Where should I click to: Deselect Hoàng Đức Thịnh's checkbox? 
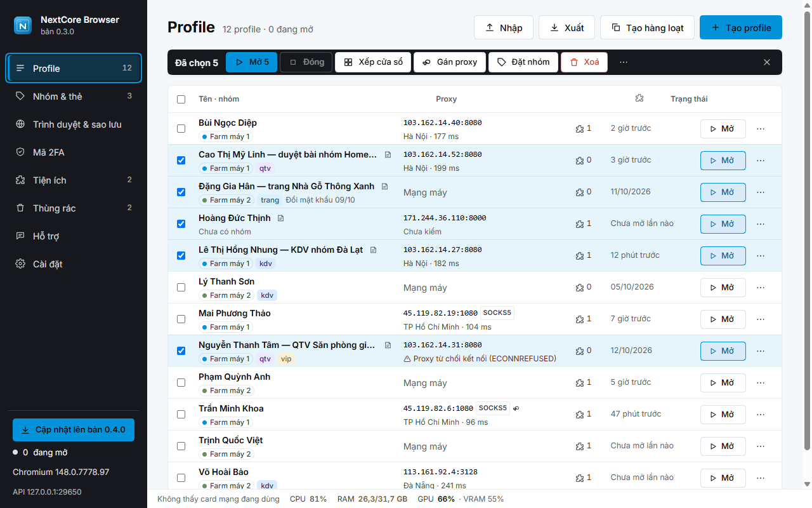coord(181,224)
